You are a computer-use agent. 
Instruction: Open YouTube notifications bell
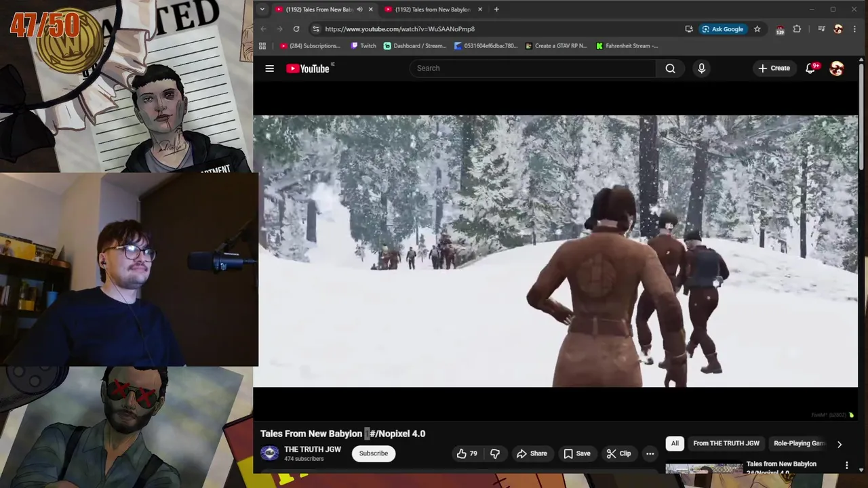click(810, 68)
